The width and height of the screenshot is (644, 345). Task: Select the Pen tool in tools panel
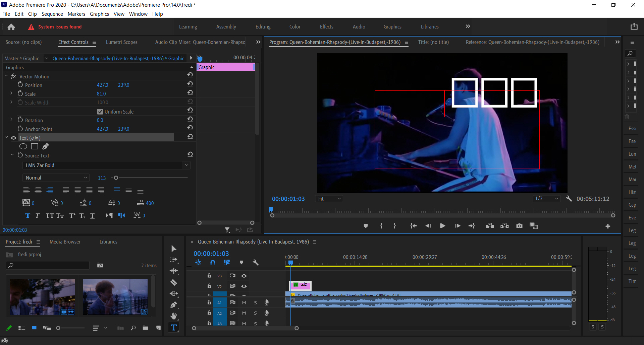click(x=173, y=305)
